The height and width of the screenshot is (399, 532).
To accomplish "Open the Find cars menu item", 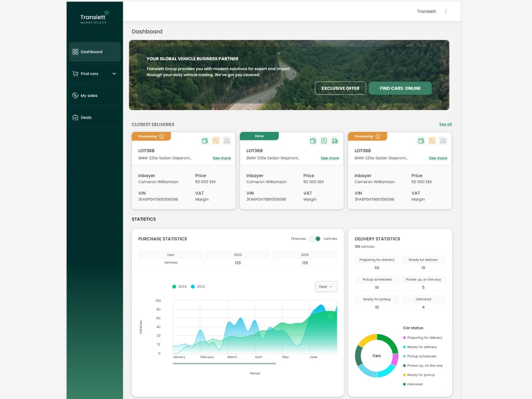I will 95,73.
